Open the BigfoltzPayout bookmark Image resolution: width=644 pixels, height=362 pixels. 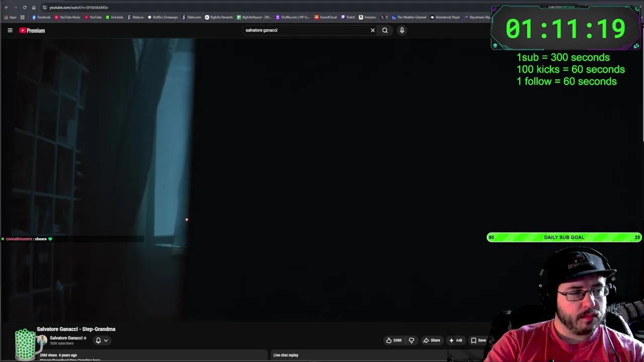click(x=254, y=17)
